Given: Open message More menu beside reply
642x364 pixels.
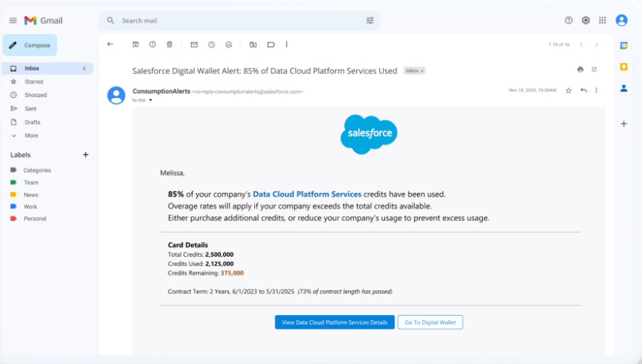Looking at the screenshot, I should pos(596,90).
